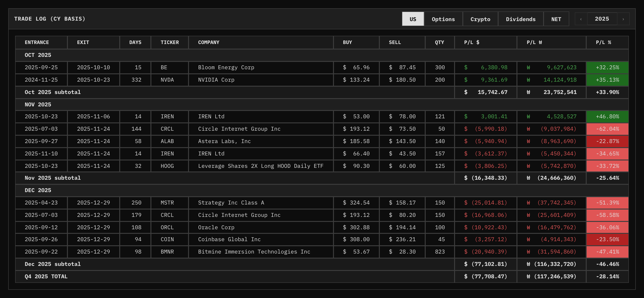
Task: Sort by DAYS column header
Action: click(x=135, y=42)
